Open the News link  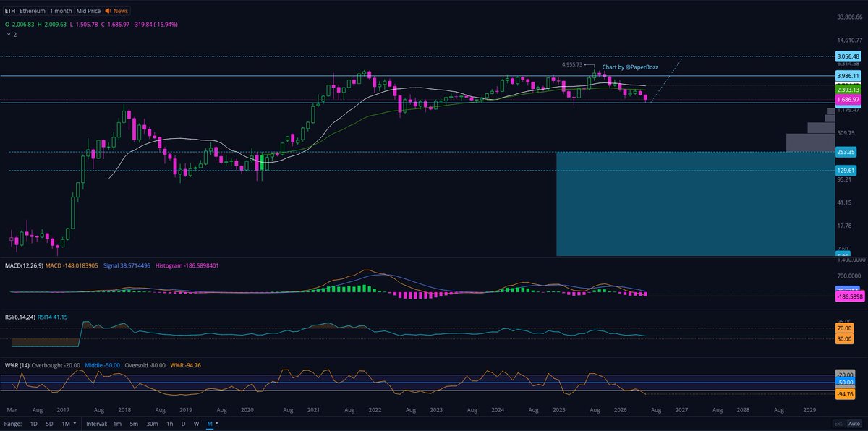pos(122,12)
